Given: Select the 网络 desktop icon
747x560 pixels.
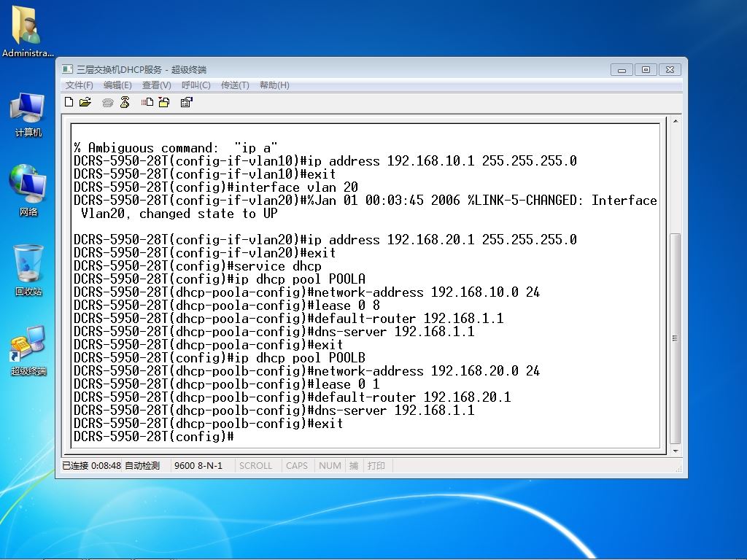Looking at the screenshot, I should (x=28, y=190).
